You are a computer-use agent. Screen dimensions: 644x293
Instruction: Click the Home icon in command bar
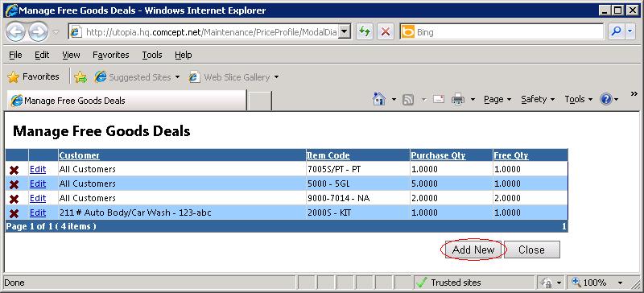point(379,99)
